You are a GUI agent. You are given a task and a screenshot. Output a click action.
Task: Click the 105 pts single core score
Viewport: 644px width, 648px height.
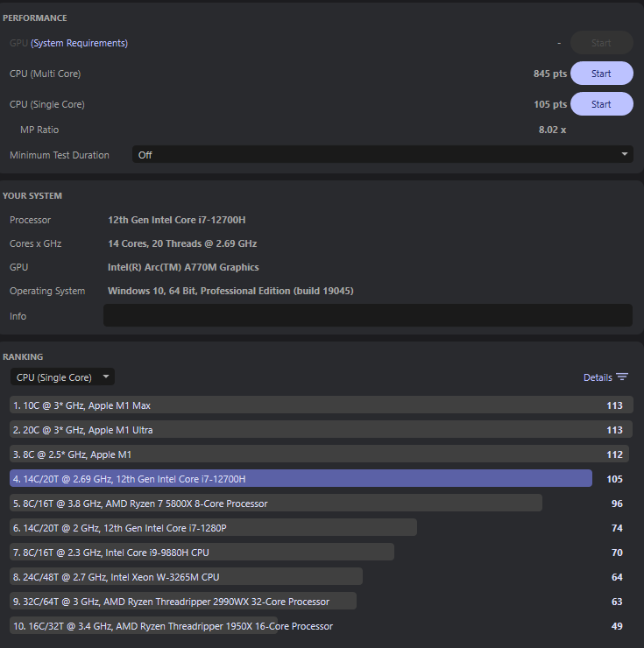(550, 104)
